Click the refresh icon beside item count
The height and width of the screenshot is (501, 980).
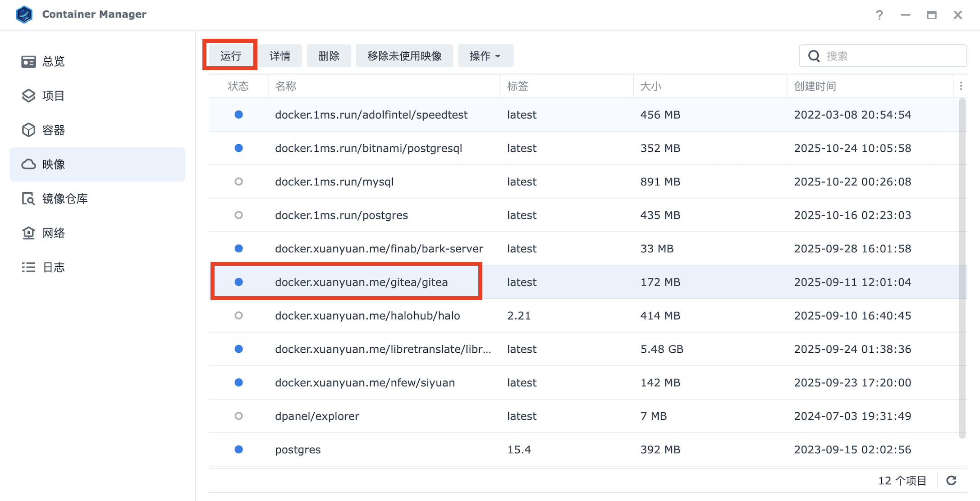951,480
